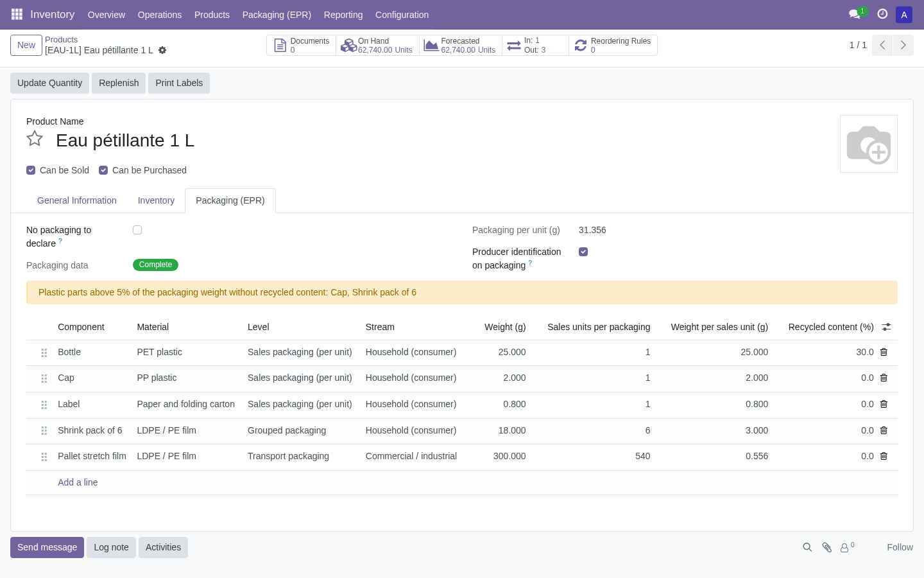Delete the Label component row

click(x=884, y=404)
